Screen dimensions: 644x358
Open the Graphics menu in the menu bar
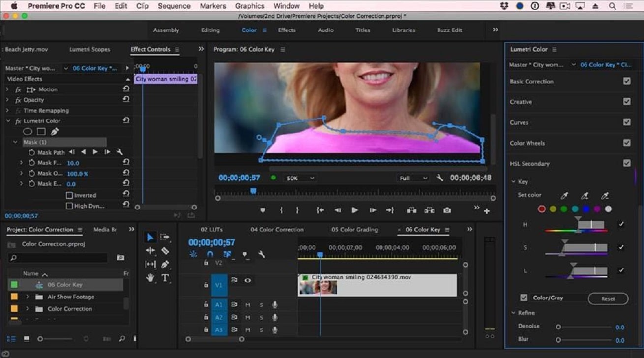(250, 6)
